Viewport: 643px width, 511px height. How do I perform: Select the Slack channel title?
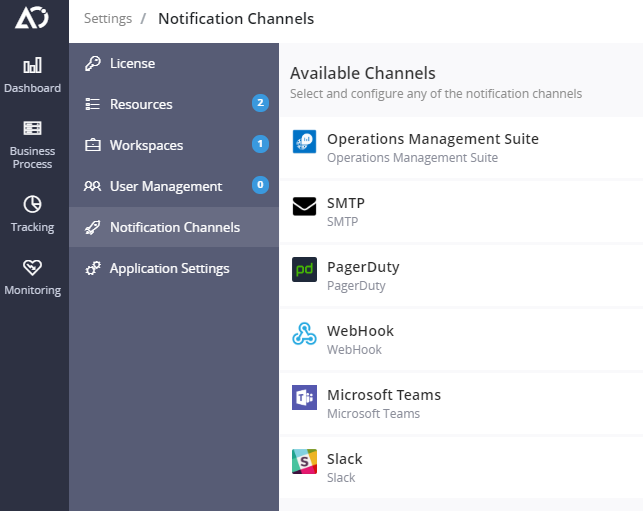(344, 459)
